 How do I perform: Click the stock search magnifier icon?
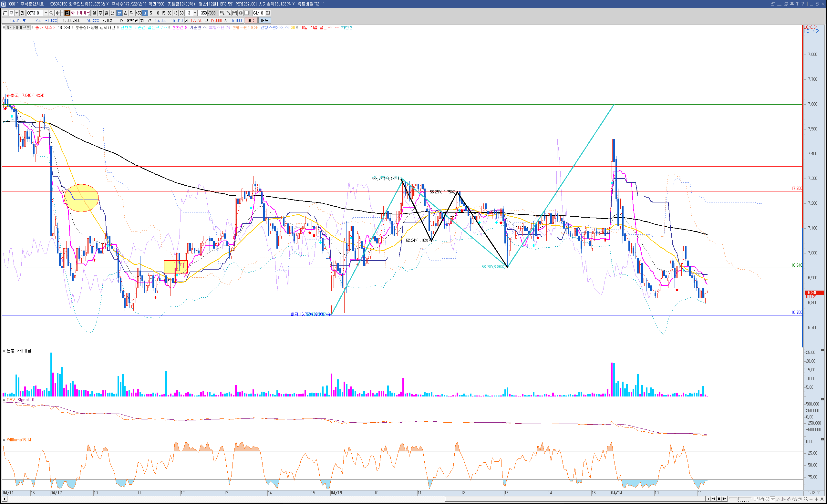pyautogui.click(x=51, y=13)
